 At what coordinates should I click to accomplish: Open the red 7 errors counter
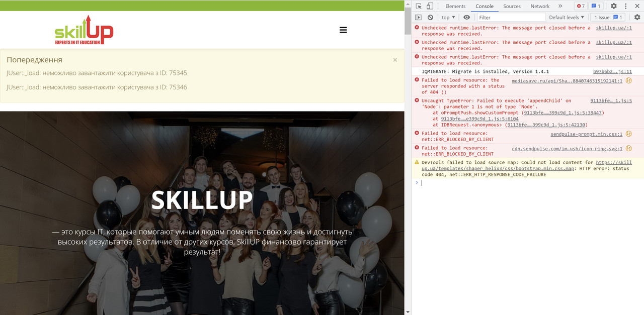tap(581, 6)
